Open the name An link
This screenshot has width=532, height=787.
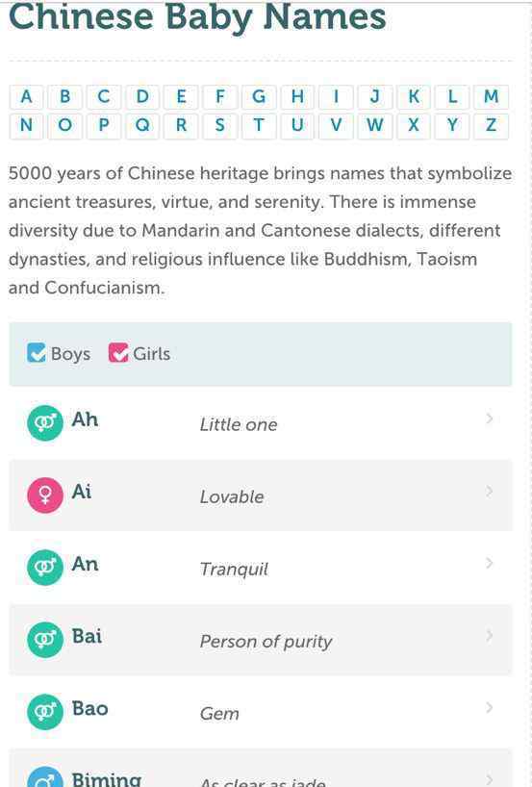pyautogui.click(x=85, y=564)
